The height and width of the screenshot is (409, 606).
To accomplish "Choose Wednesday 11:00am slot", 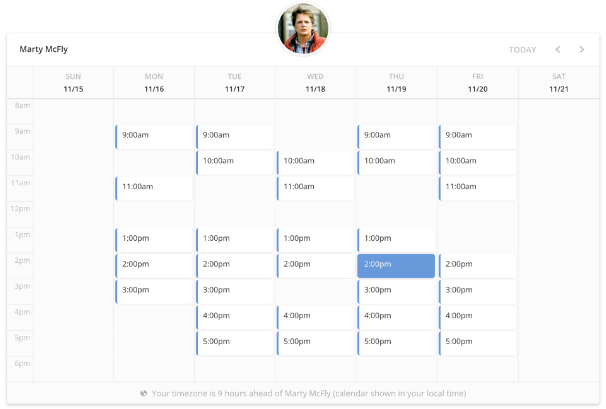I will coord(315,188).
